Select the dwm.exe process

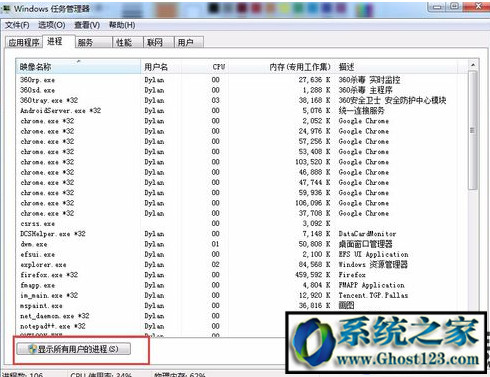pos(242,244)
